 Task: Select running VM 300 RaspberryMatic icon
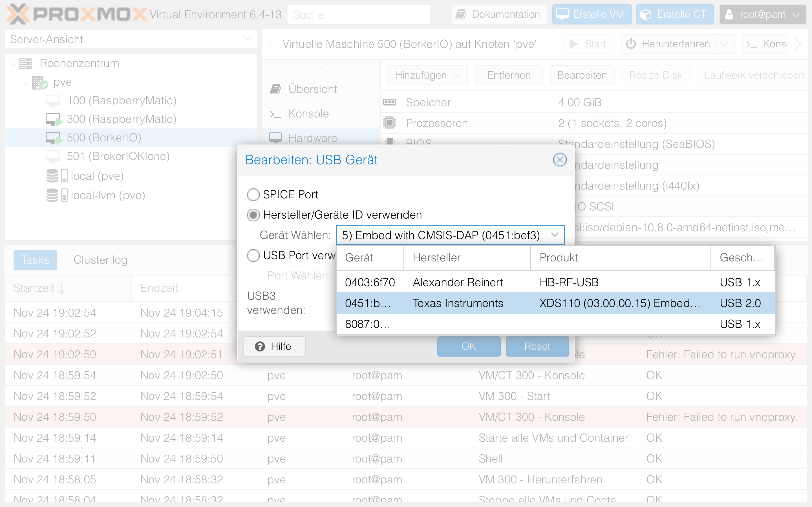54,119
